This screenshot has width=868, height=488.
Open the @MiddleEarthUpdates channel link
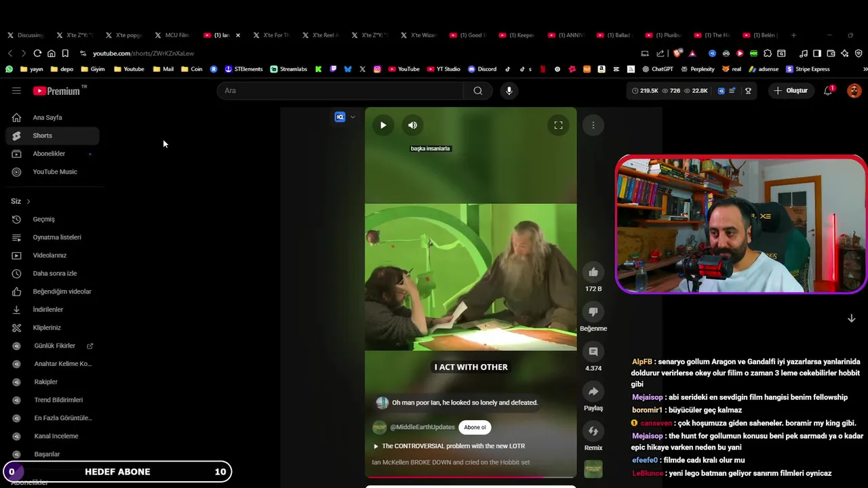[422, 428]
